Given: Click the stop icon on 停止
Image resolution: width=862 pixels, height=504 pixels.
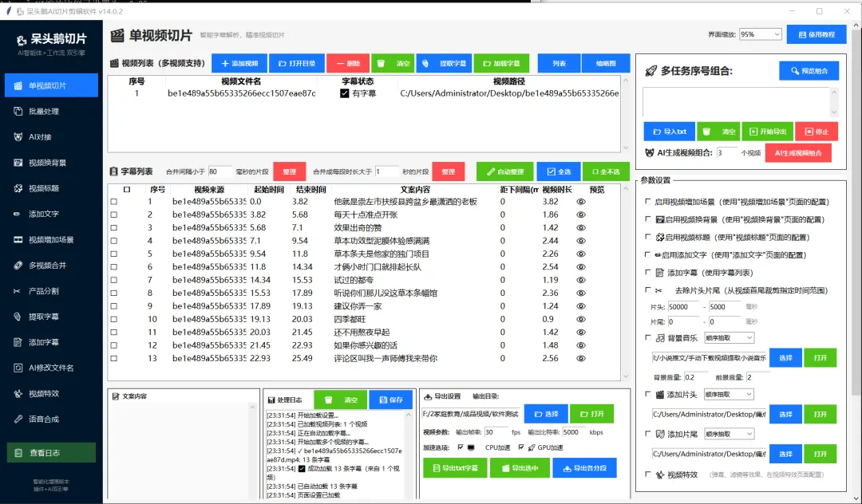Looking at the screenshot, I should 809,132.
